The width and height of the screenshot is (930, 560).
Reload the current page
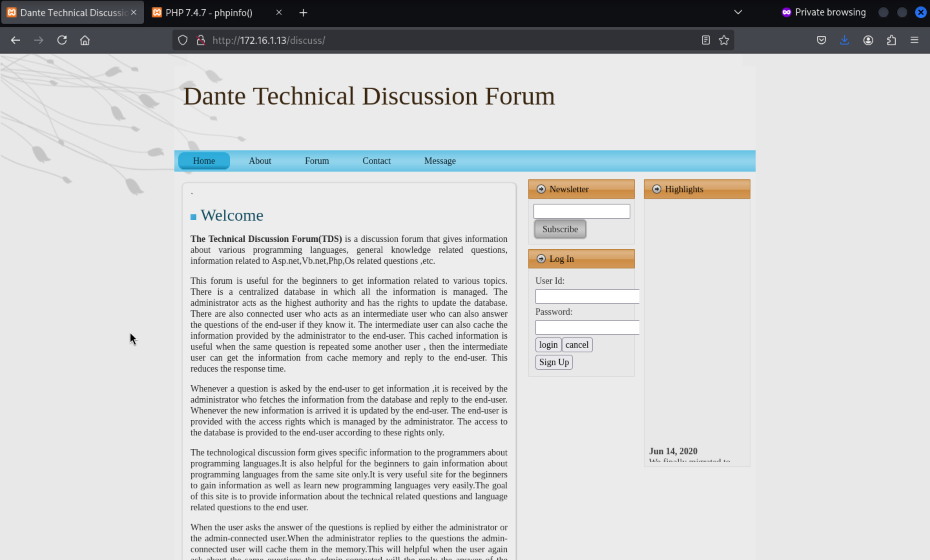(x=62, y=40)
